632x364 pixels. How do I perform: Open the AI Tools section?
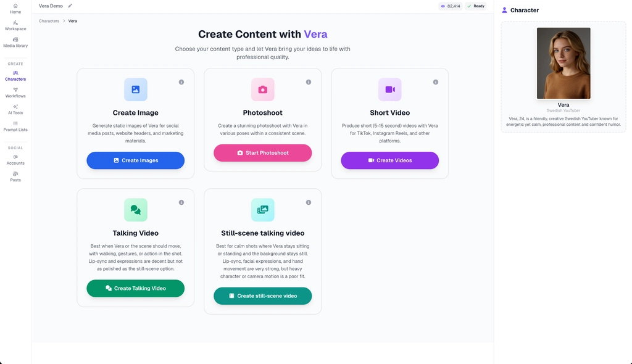click(x=15, y=109)
